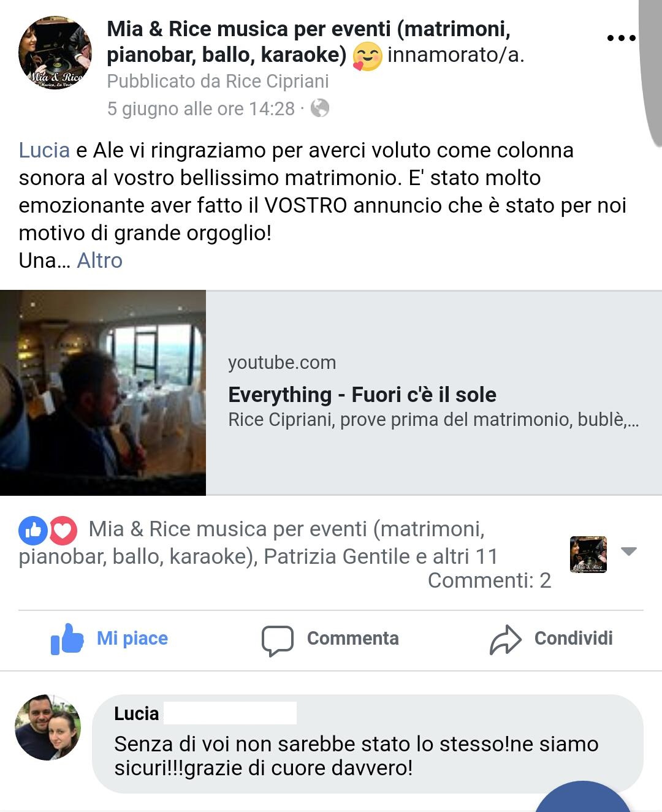
Task: Open the blue like reaction icon
Action: pyautogui.click(x=33, y=531)
